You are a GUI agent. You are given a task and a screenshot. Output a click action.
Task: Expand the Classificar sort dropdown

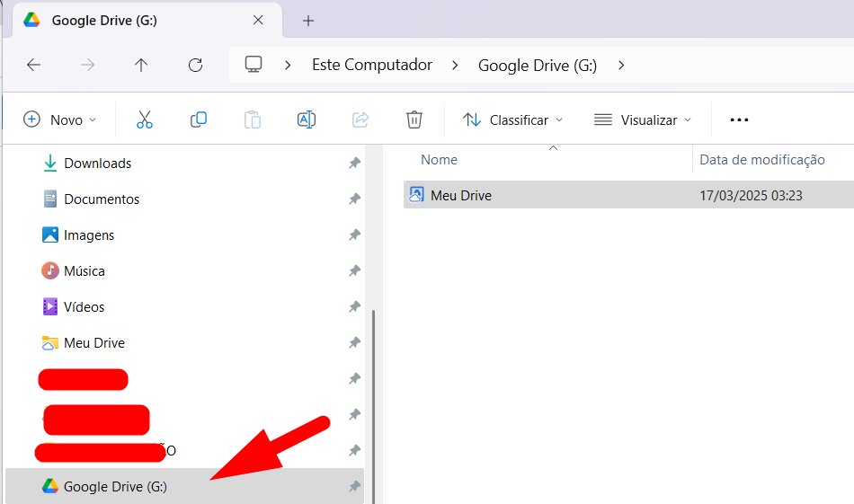point(512,119)
